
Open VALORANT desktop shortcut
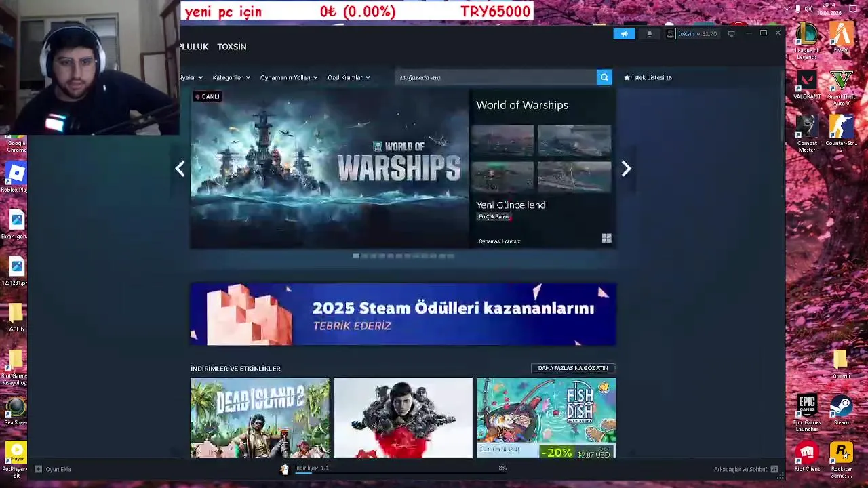[x=807, y=86]
